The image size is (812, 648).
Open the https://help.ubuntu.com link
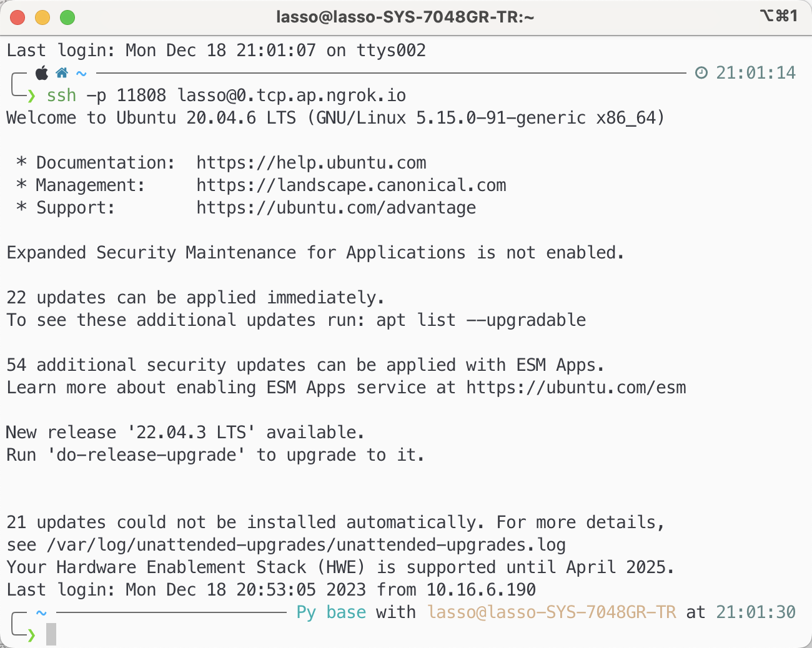coord(311,163)
